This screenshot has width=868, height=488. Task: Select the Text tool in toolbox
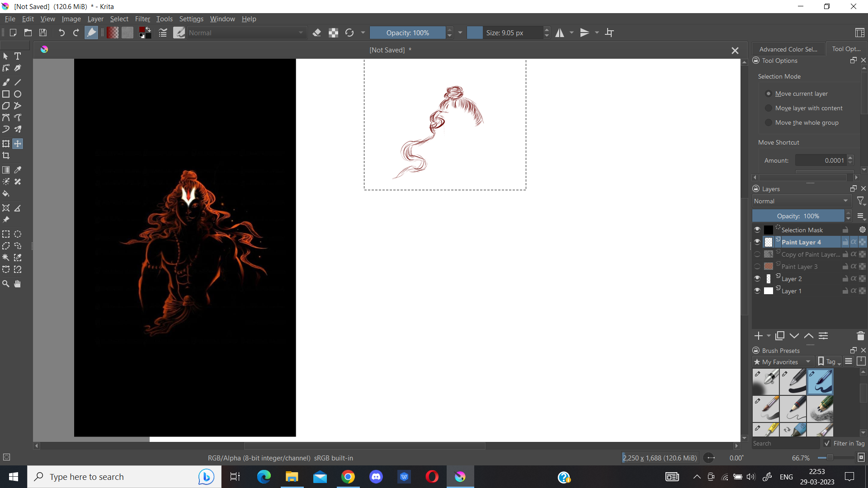point(18,56)
